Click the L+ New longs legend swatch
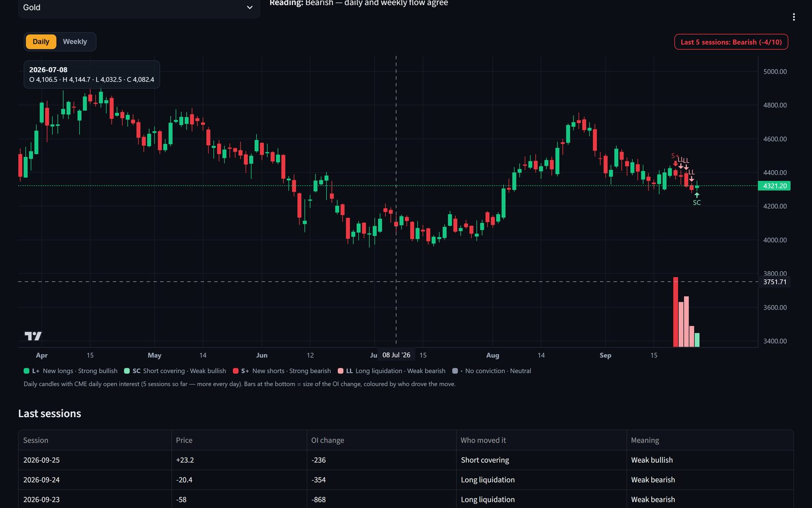The width and height of the screenshot is (812, 508). coord(26,371)
